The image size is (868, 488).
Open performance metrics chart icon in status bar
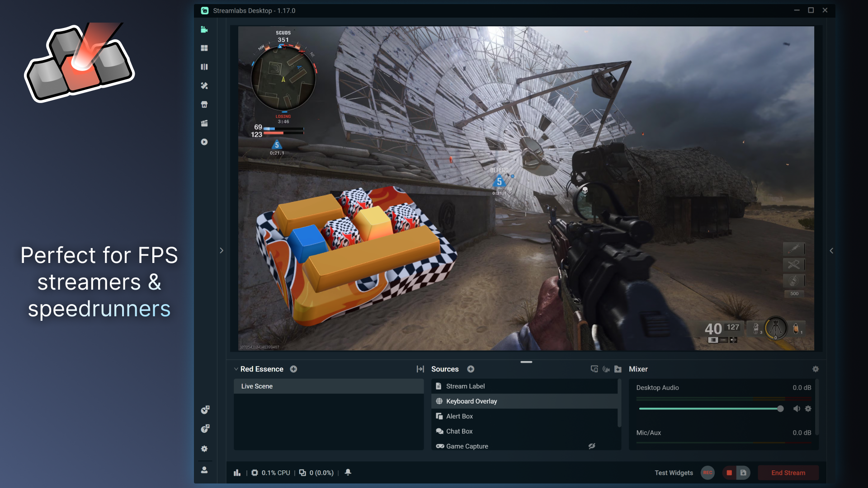point(237,472)
